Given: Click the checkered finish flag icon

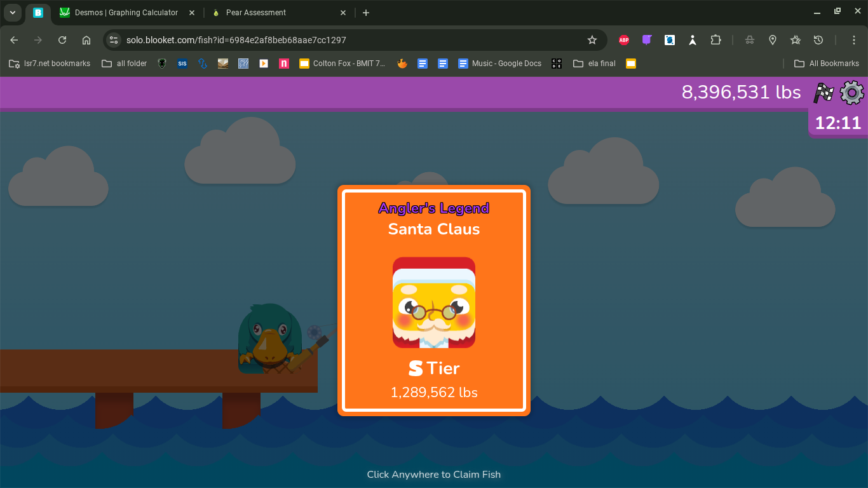Looking at the screenshot, I should tap(824, 93).
